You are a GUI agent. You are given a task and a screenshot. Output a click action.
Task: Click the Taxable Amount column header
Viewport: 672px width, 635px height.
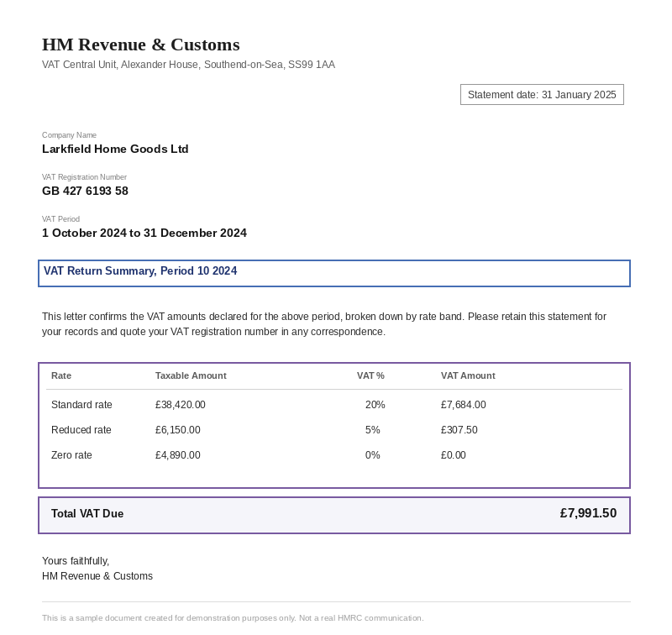[x=191, y=375]
